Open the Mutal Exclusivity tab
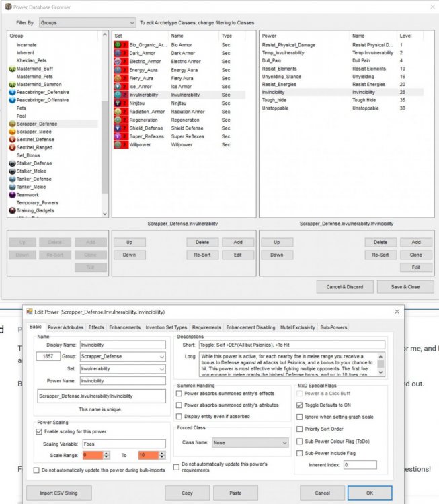This screenshot has height=504, width=439. [297, 327]
